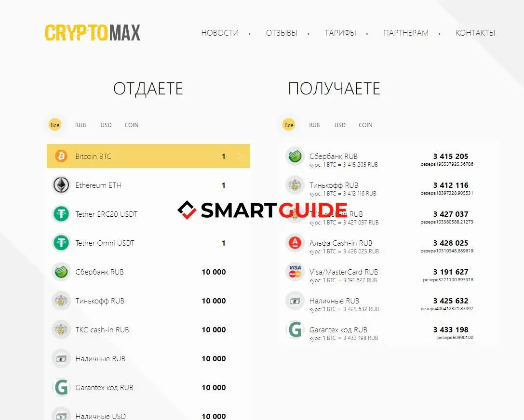The height and width of the screenshot is (420, 524).
Task: Click the Tether Omni USDT icon
Action: pyautogui.click(x=61, y=243)
